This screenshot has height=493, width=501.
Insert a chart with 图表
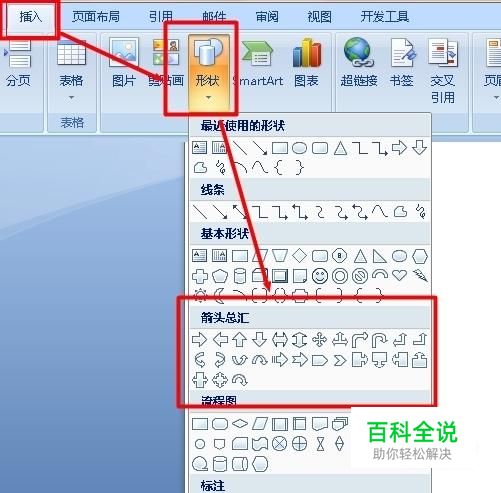pos(306,63)
